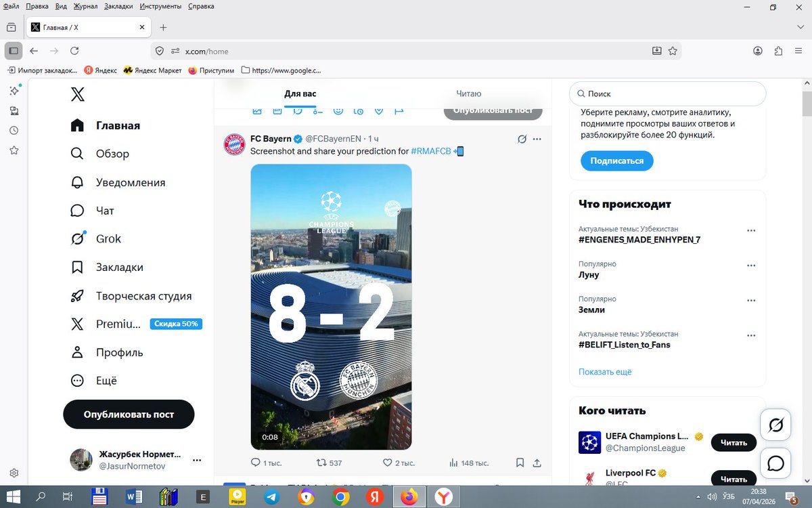Open Обзор search page
The image size is (812, 508).
pyautogui.click(x=100, y=154)
